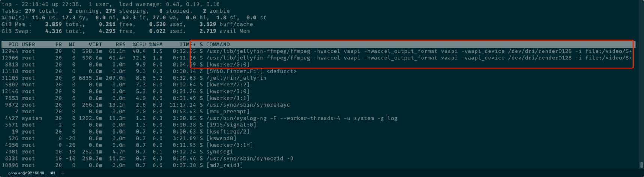This screenshot has height=177, width=644.
Task: Select the process row with PID 12944
Action: [x=317, y=51]
